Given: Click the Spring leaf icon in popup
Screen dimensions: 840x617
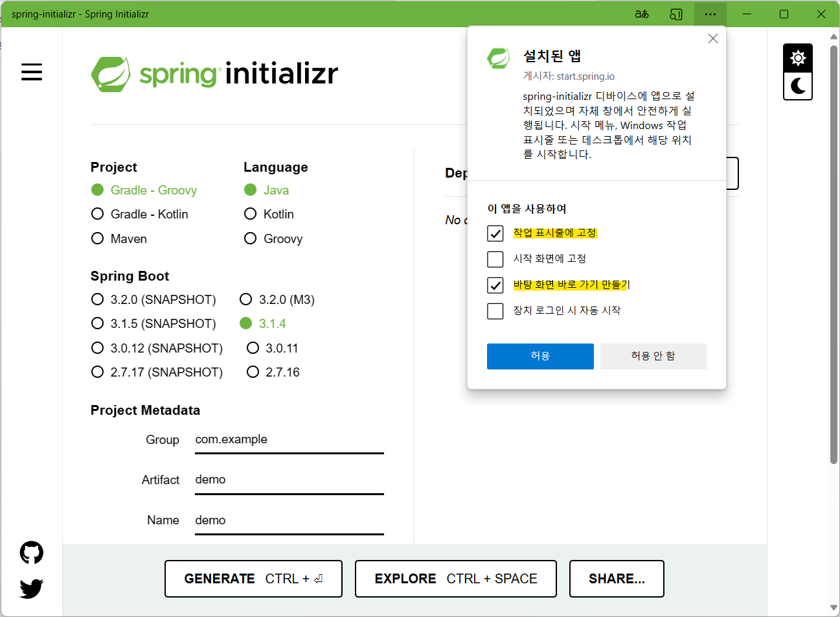Looking at the screenshot, I should (x=499, y=59).
